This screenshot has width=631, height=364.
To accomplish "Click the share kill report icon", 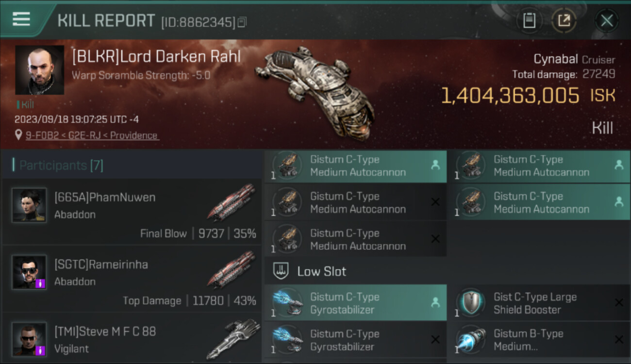I will 564,21.
